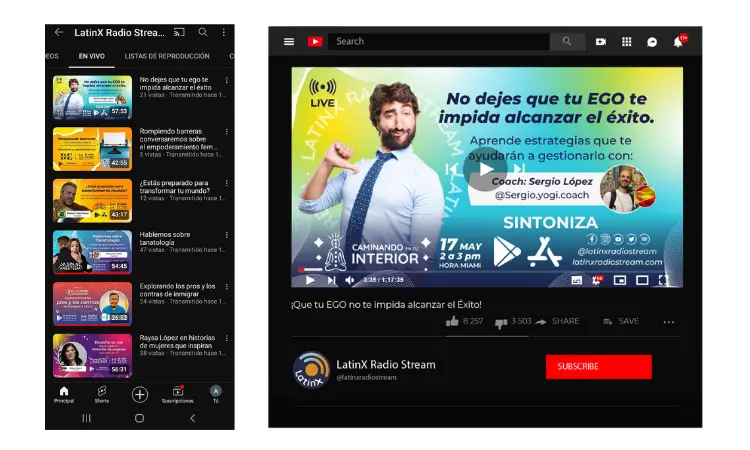This screenshot has width=750, height=450.
Task: Click the previous video overlay button
Action: click(452, 169)
